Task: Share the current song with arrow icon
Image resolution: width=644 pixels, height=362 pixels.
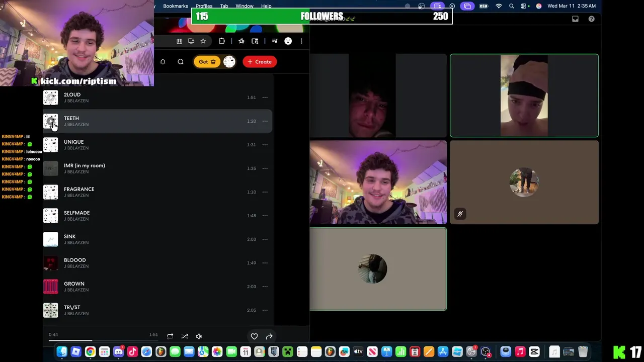Action: [x=269, y=336]
